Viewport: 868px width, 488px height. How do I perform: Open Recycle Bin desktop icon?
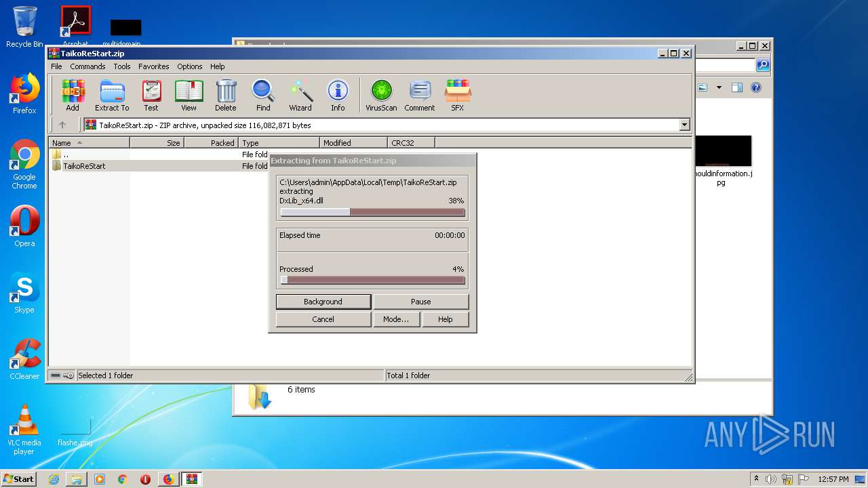point(24,27)
